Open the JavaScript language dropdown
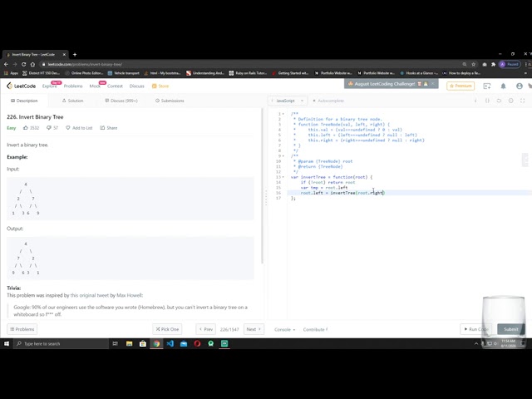The width and height of the screenshot is (532, 399). tap(288, 101)
